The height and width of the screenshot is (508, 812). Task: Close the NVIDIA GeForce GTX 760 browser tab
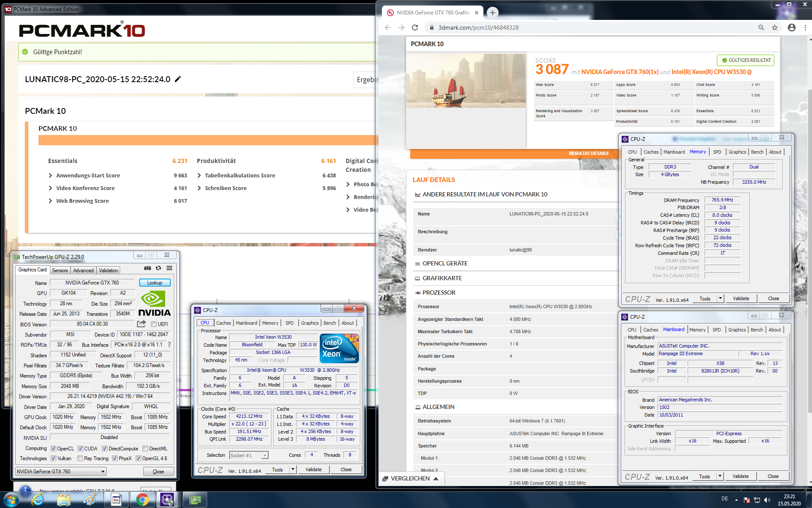coord(477,13)
